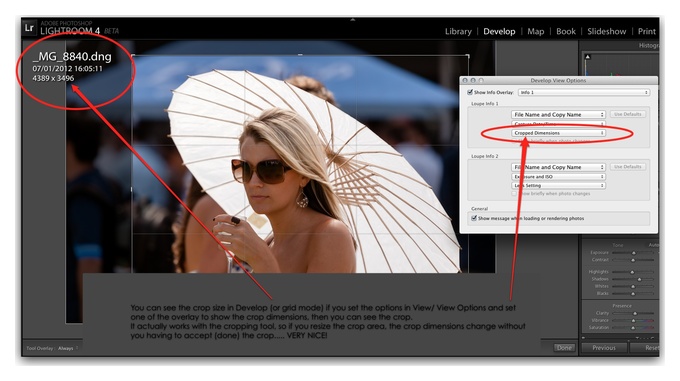Click the Exposure slider handle
This screenshot has height=381, width=680.
tap(634, 253)
